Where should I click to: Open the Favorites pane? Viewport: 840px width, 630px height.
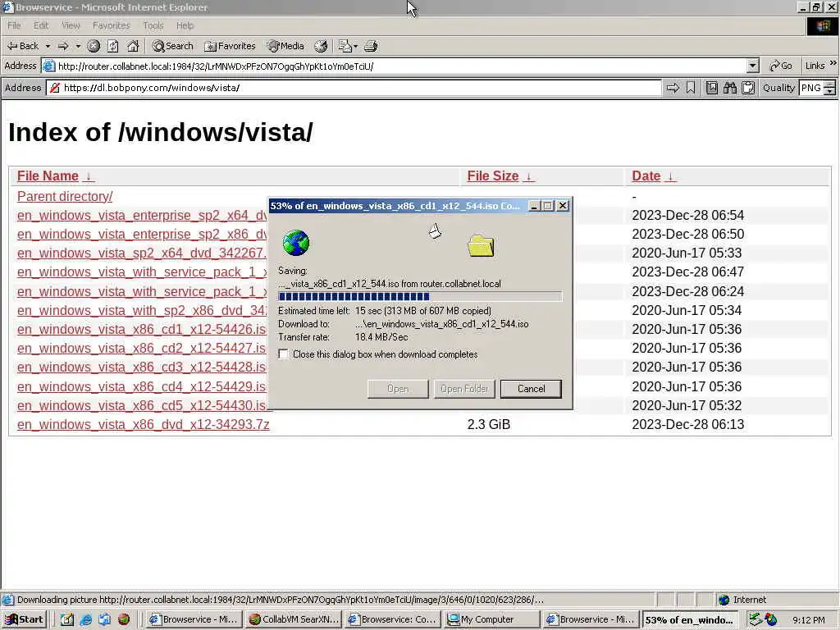(x=231, y=46)
